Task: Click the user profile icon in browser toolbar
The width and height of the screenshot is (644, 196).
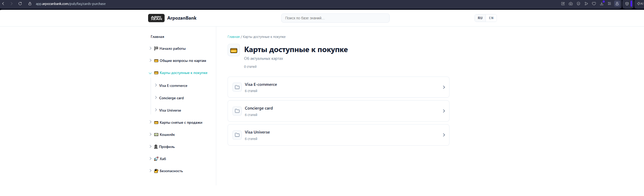Action: point(617,4)
